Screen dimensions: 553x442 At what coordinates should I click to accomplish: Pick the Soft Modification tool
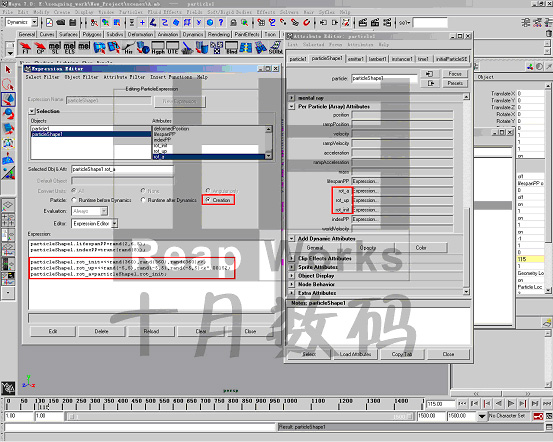coord(8,158)
